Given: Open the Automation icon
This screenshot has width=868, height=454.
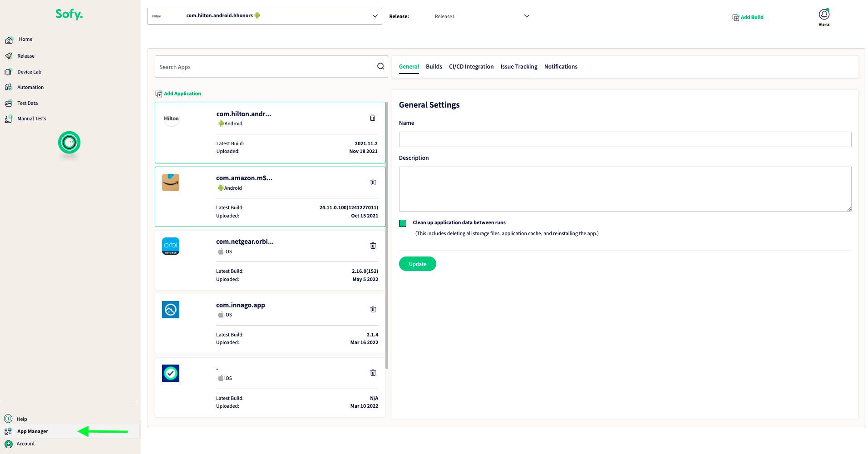Looking at the screenshot, I should pyautogui.click(x=8, y=87).
